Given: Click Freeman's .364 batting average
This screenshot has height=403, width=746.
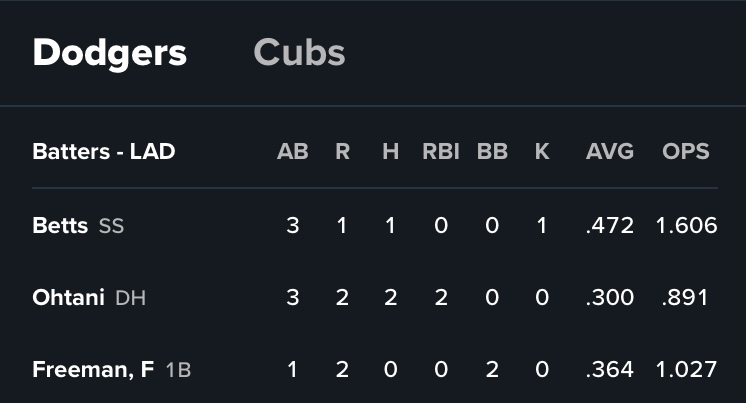Looking at the screenshot, I should (x=610, y=369).
